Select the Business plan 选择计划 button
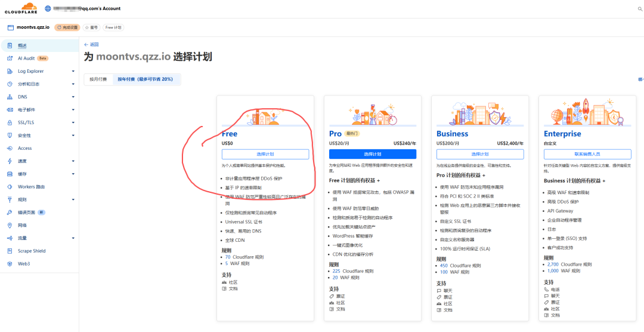The image size is (644, 332). [x=480, y=154]
